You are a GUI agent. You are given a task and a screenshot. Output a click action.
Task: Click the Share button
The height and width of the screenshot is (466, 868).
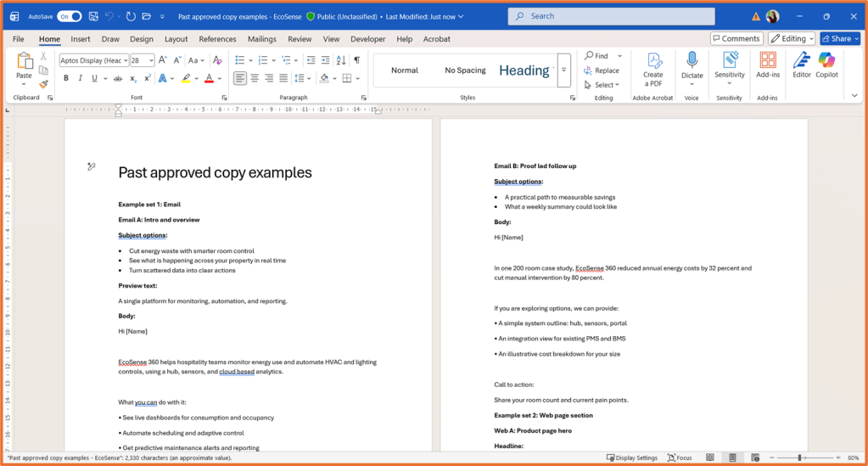pos(840,38)
